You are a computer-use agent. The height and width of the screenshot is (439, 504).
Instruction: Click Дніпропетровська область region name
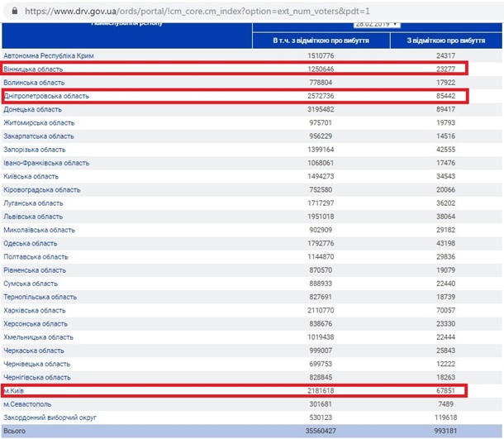click(x=46, y=97)
